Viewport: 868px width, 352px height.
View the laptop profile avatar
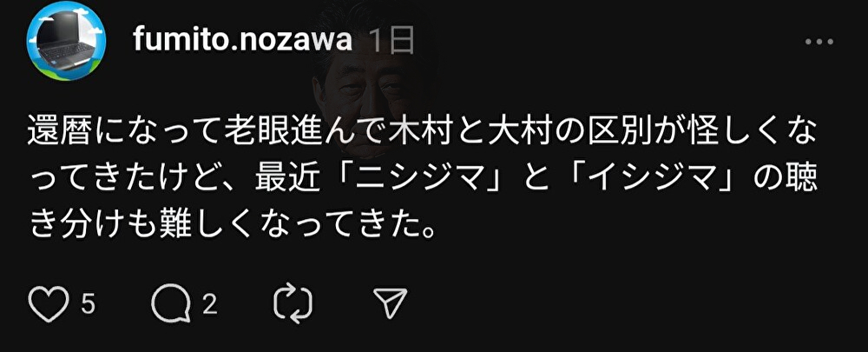click(66, 41)
